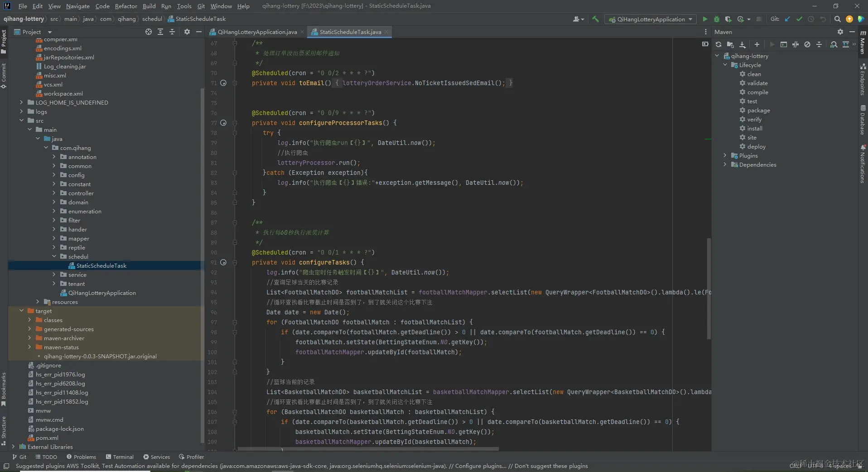Open the Terminal tool window
868x472 pixels.
(120, 457)
